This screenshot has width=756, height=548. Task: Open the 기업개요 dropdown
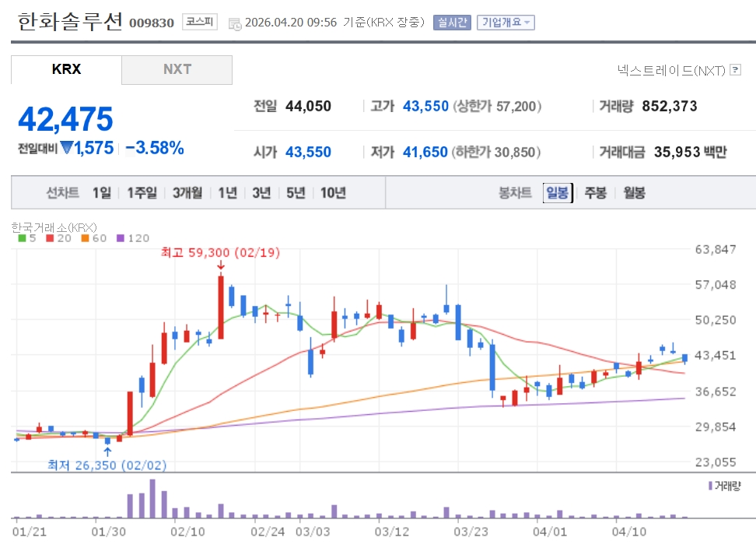point(506,22)
